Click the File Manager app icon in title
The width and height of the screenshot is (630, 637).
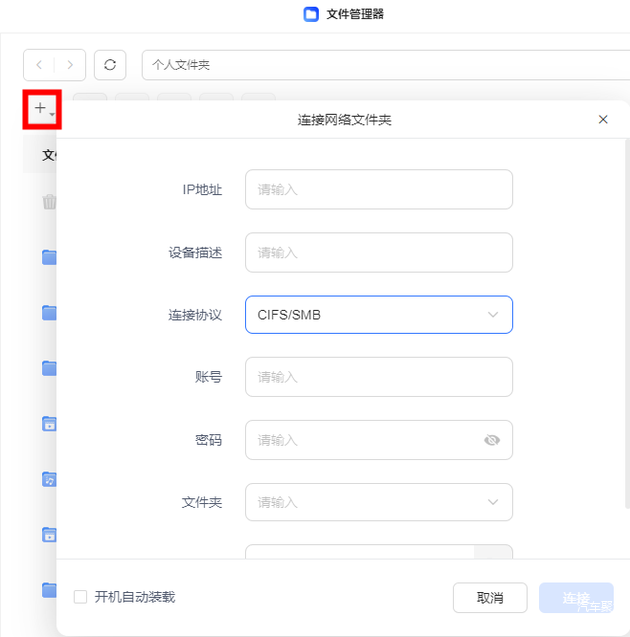point(310,14)
